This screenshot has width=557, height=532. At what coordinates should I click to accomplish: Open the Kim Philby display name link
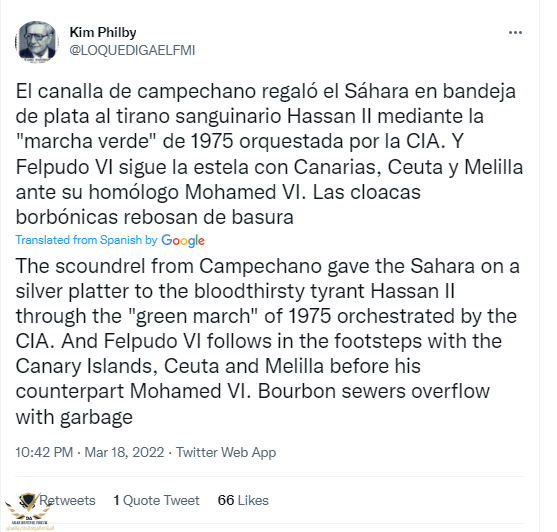(x=103, y=32)
